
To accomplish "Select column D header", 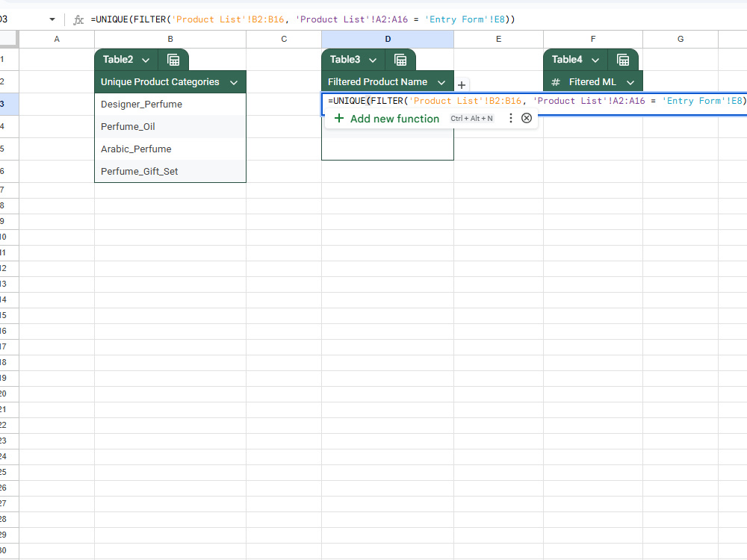I will pyautogui.click(x=388, y=39).
